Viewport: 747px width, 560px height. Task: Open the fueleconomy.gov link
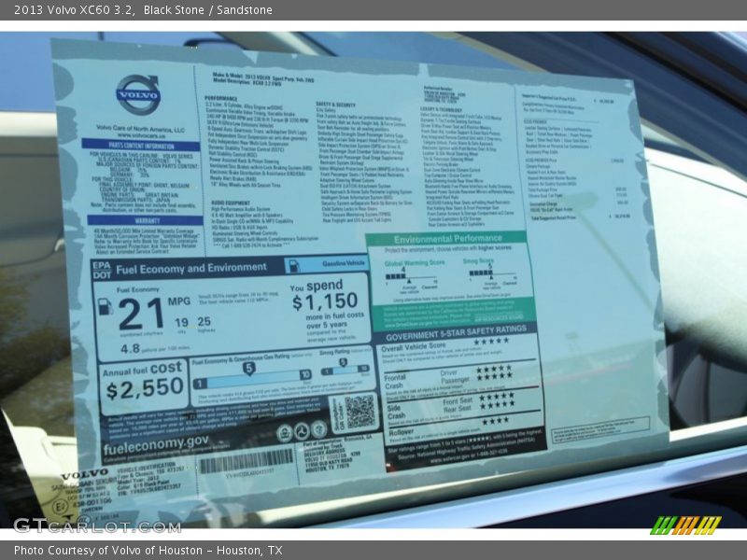(157, 441)
